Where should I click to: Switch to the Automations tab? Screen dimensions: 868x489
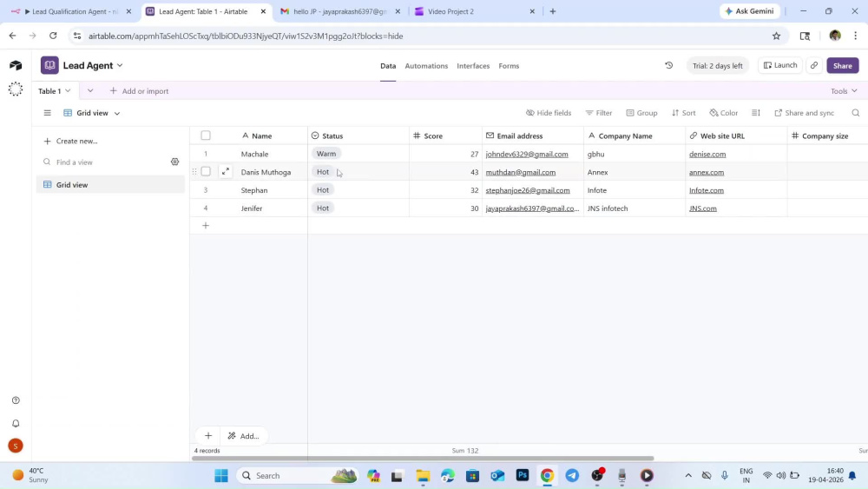(426, 66)
